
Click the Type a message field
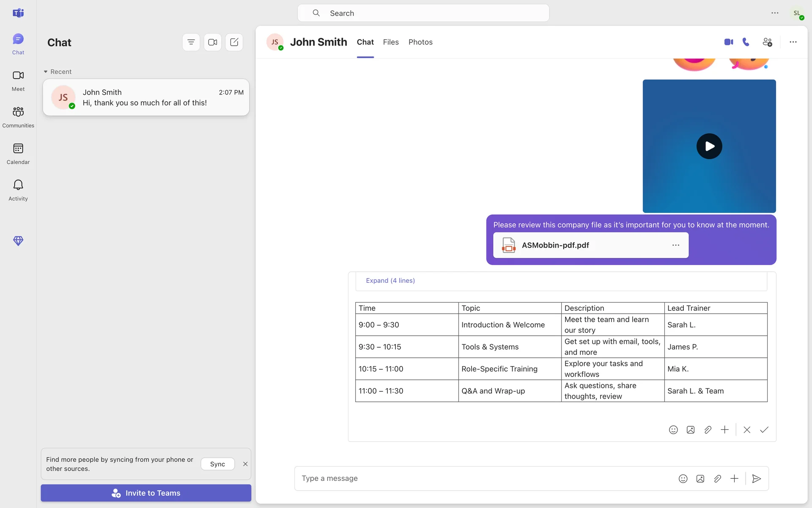click(482, 478)
